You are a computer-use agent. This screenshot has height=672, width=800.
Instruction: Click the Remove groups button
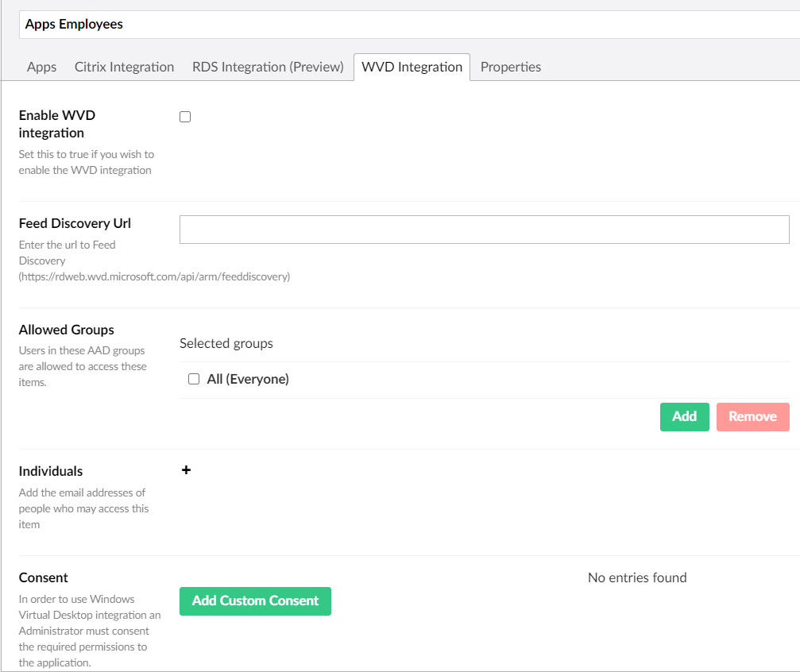752,416
